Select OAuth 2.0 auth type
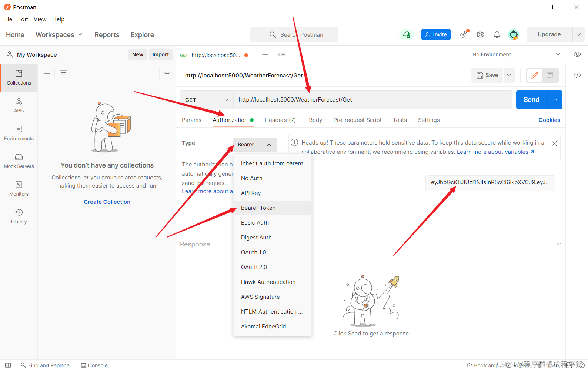This screenshot has width=588, height=371. [x=273, y=267]
